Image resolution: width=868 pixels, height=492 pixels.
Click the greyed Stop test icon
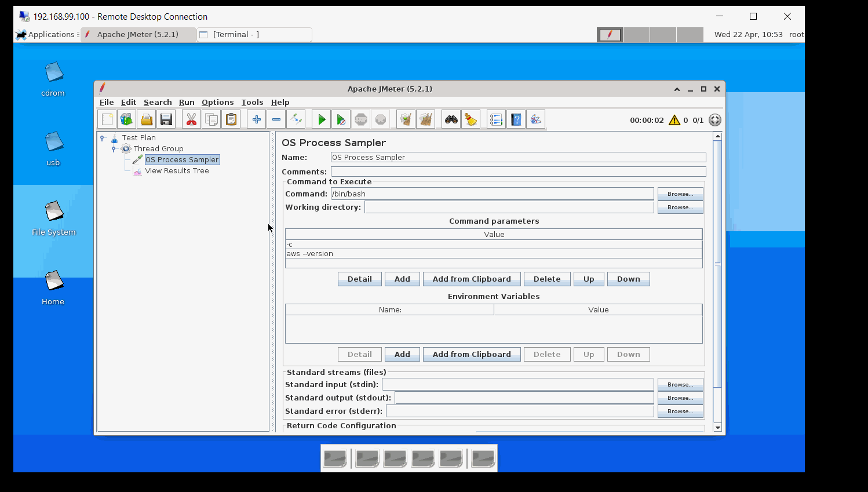[360, 119]
